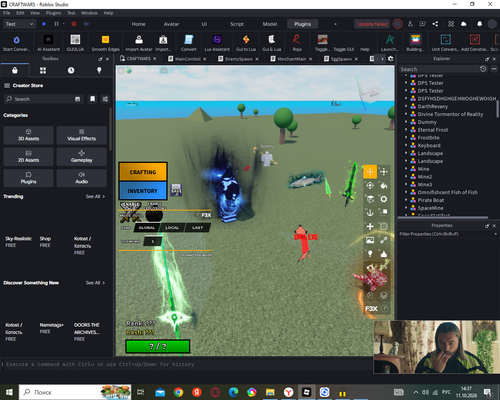Select the F3X Collision tool
The image size is (500, 400).
[x=384, y=213]
